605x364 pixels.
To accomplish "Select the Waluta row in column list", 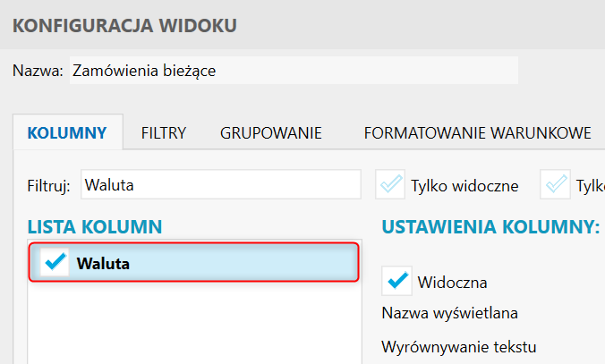I will click(x=215, y=263).
